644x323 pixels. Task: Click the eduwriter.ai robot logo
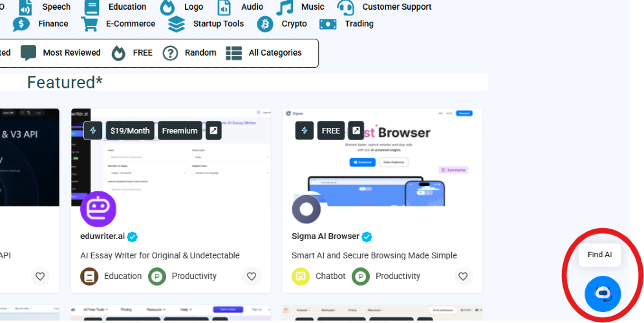pyautogui.click(x=98, y=209)
